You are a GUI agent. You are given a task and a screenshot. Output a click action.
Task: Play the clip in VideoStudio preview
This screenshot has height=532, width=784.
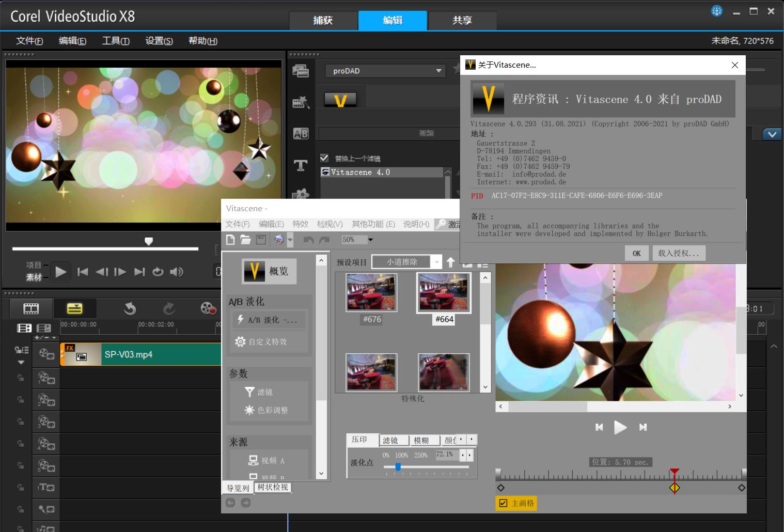point(61,272)
